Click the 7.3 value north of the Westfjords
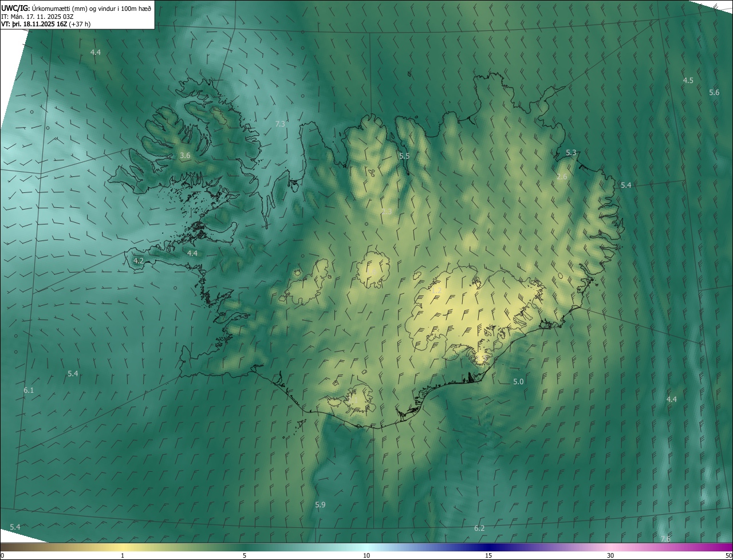 [280, 124]
